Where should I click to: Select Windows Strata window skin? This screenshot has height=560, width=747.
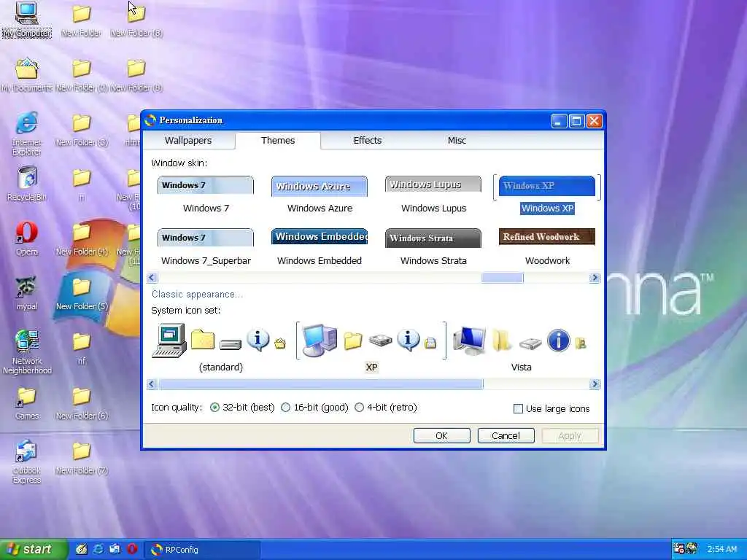click(x=433, y=248)
